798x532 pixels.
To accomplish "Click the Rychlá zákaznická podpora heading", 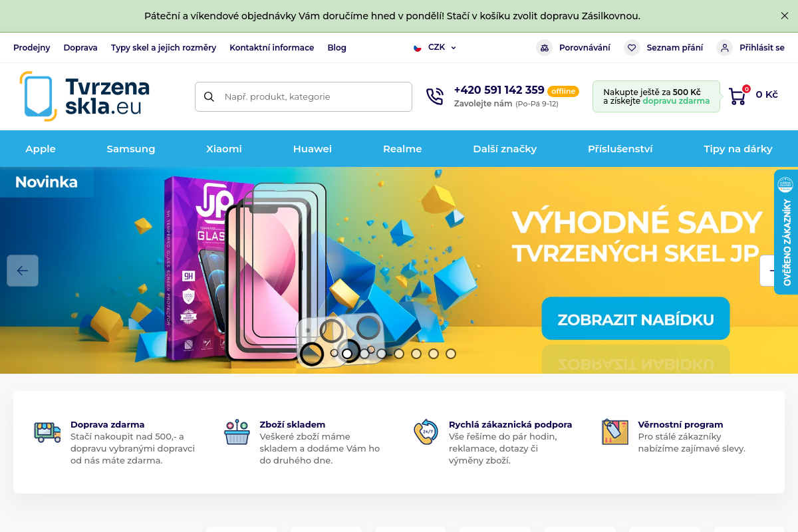I will coord(511,424).
